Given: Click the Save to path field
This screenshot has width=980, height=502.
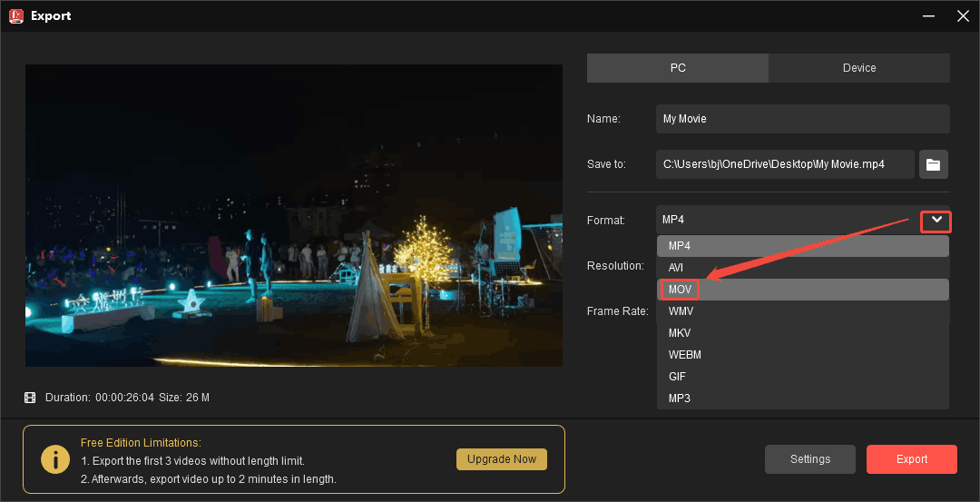Looking at the screenshot, I should [785, 164].
